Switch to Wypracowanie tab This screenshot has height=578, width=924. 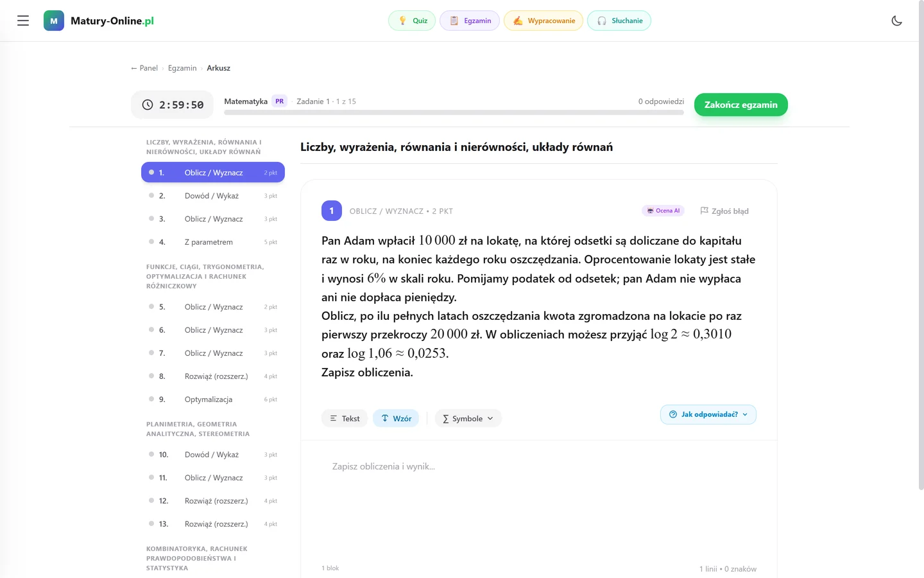tap(543, 21)
